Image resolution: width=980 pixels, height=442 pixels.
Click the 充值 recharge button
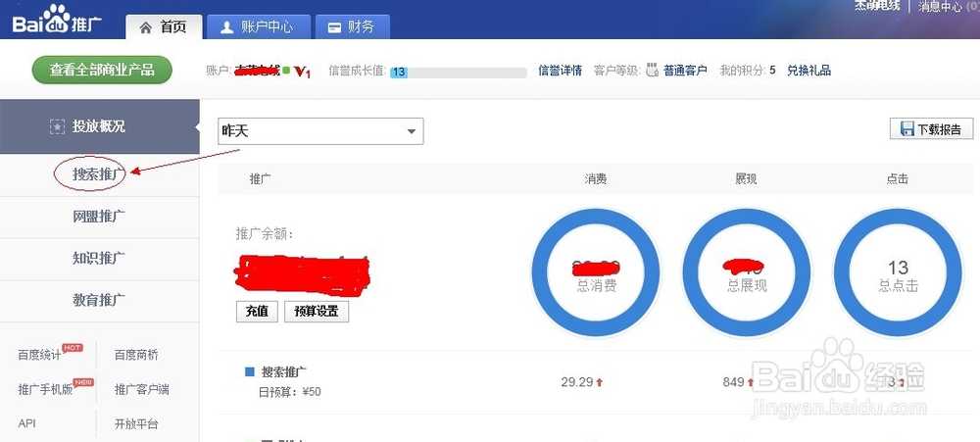[257, 312]
